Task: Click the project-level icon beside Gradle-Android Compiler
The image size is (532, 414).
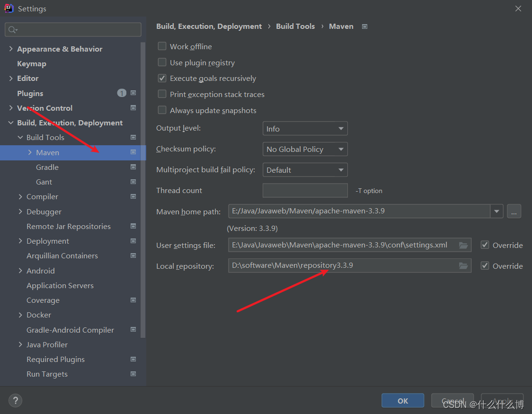Action: point(133,330)
